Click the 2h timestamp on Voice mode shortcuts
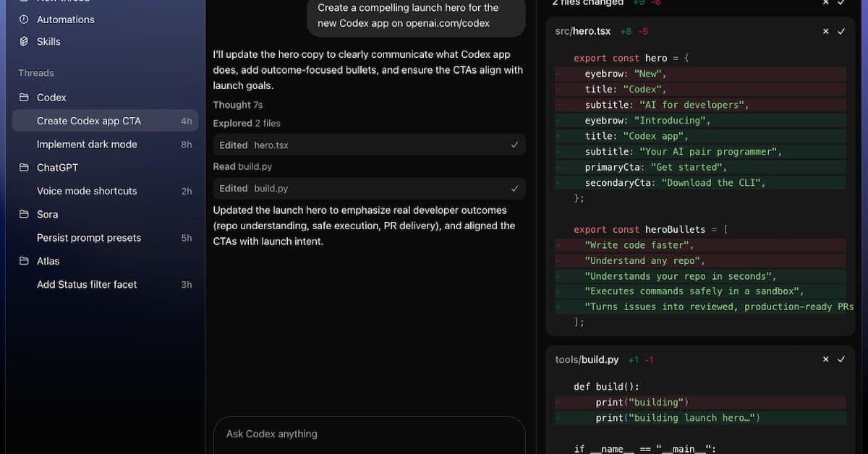 (x=187, y=191)
